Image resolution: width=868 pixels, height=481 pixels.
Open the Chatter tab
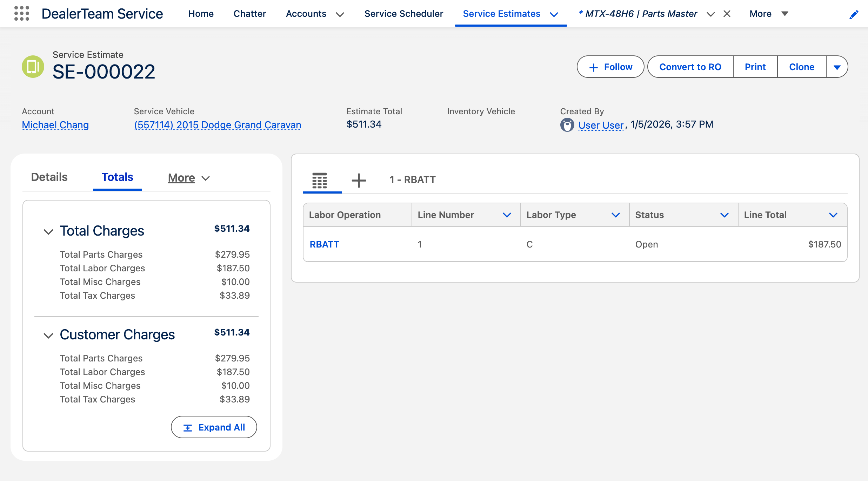click(249, 14)
